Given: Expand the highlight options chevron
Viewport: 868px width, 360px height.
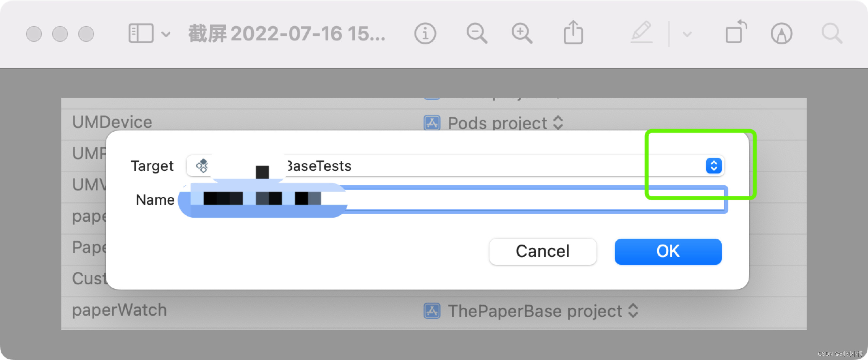Looking at the screenshot, I should tap(687, 34).
